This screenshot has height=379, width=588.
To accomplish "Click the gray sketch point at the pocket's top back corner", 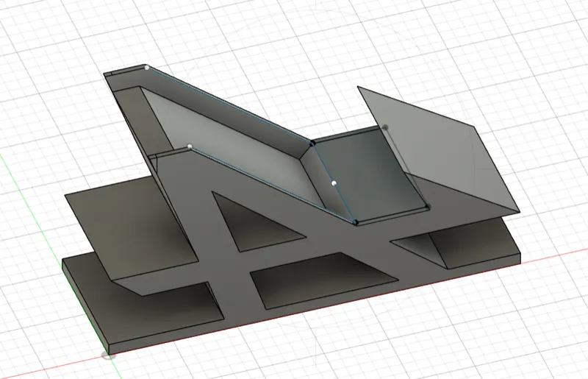I will (x=385, y=128).
